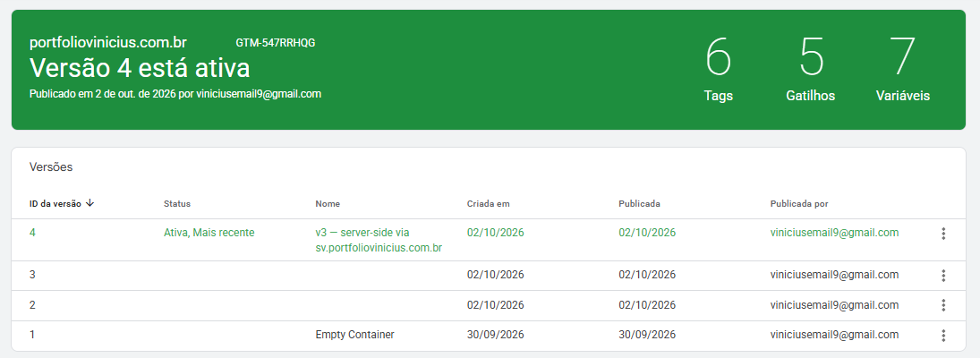Screen dimensions: 980x358
Task: Click the Empty Container name
Action: click(x=355, y=334)
